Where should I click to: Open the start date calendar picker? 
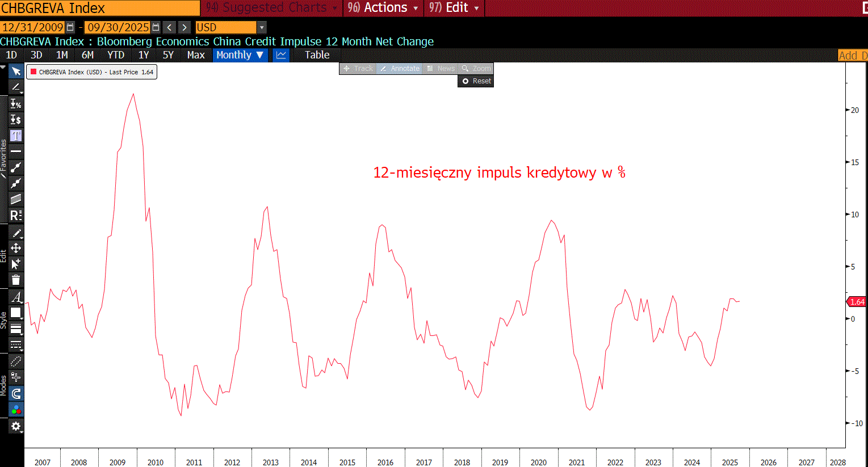pos(70,27)
